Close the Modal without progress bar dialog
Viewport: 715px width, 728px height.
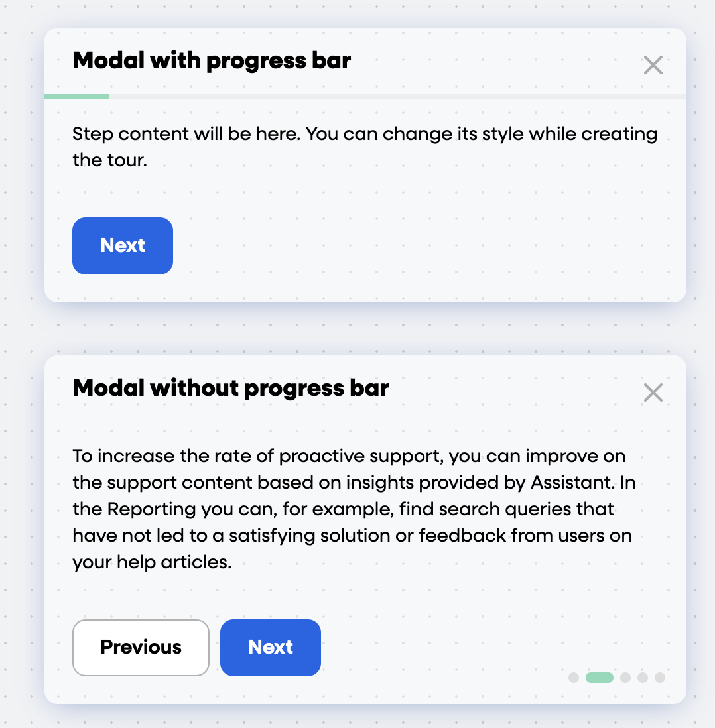653,393
